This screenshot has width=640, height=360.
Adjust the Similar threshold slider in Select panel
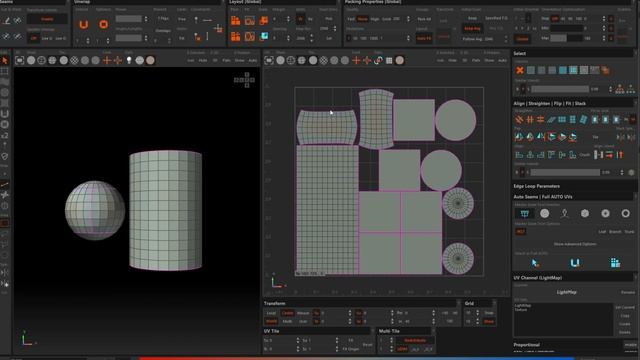coord(560,89)
